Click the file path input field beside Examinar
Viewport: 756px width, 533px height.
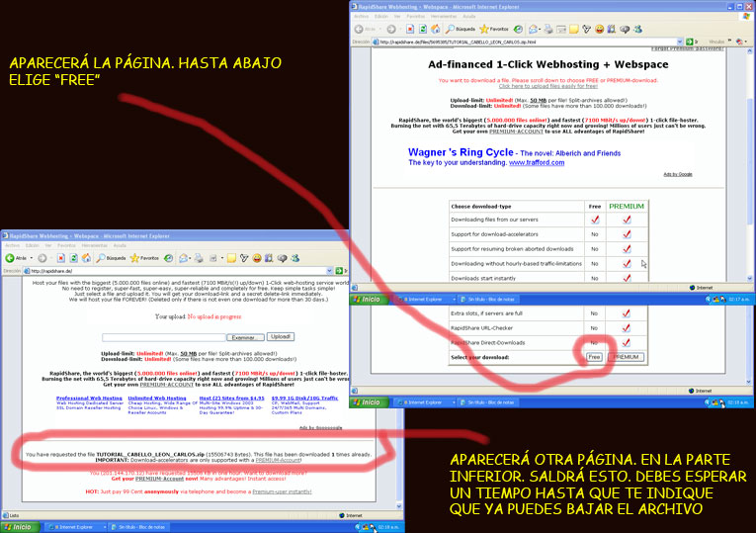(x=163, y=337)
